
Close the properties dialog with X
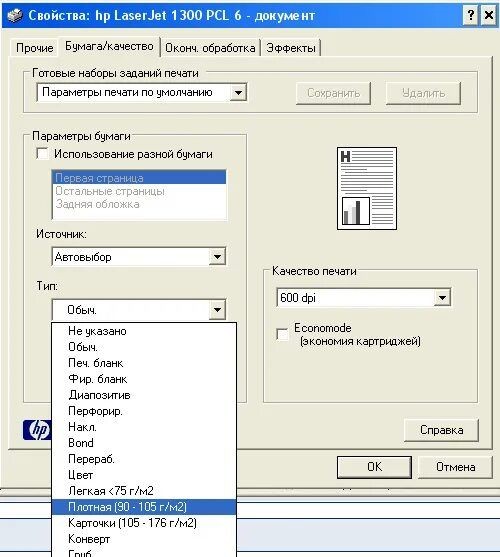(489, 15)
